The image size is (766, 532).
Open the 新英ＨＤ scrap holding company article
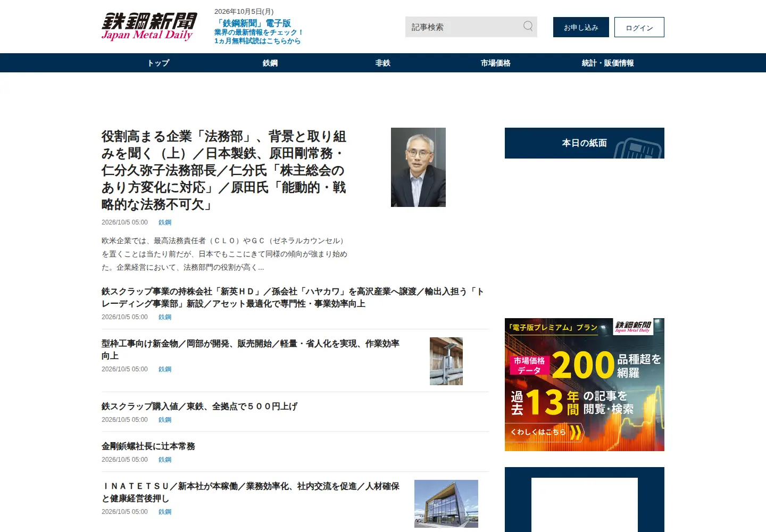(293, 297)
